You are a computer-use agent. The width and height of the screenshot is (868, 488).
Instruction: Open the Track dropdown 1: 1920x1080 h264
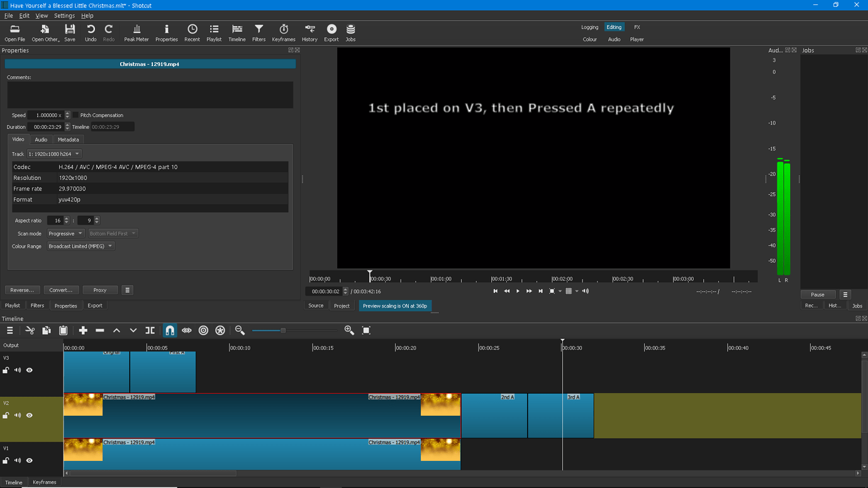54,154
